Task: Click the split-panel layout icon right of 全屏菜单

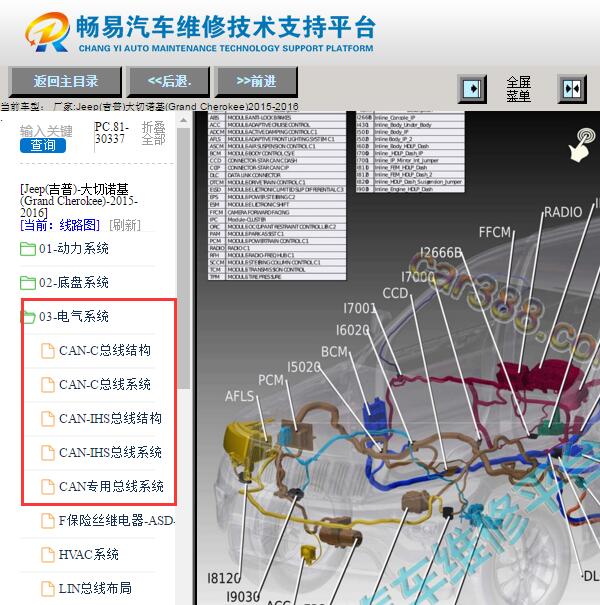Action: click(572, 89)
